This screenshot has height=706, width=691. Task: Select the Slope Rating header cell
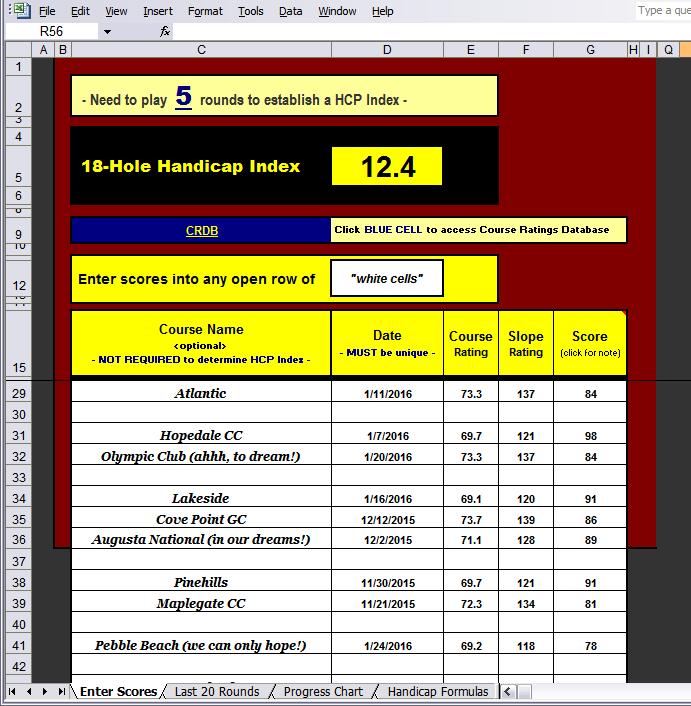pos(526,343)
